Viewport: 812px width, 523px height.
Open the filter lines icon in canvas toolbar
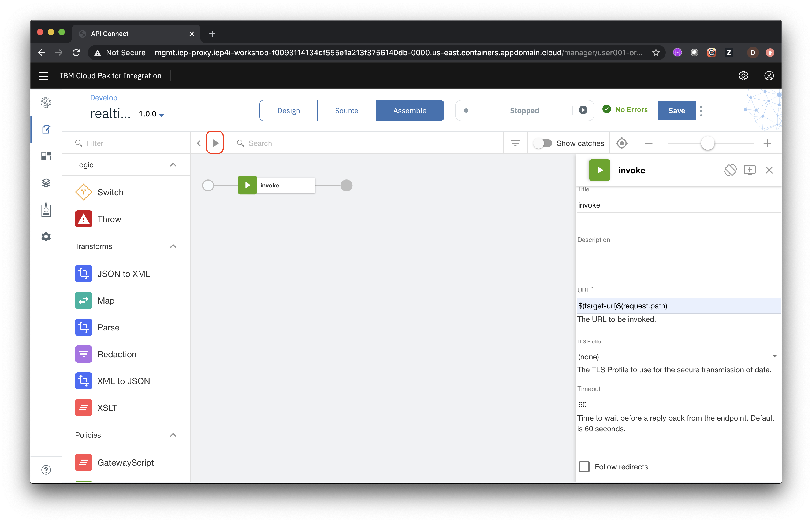515,143
